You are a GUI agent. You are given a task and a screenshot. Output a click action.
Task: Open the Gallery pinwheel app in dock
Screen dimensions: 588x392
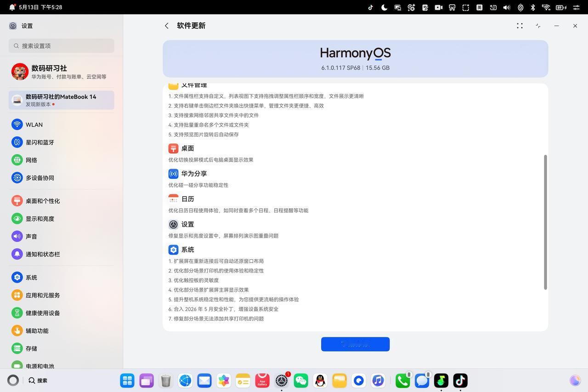click(x=224, y=381)
